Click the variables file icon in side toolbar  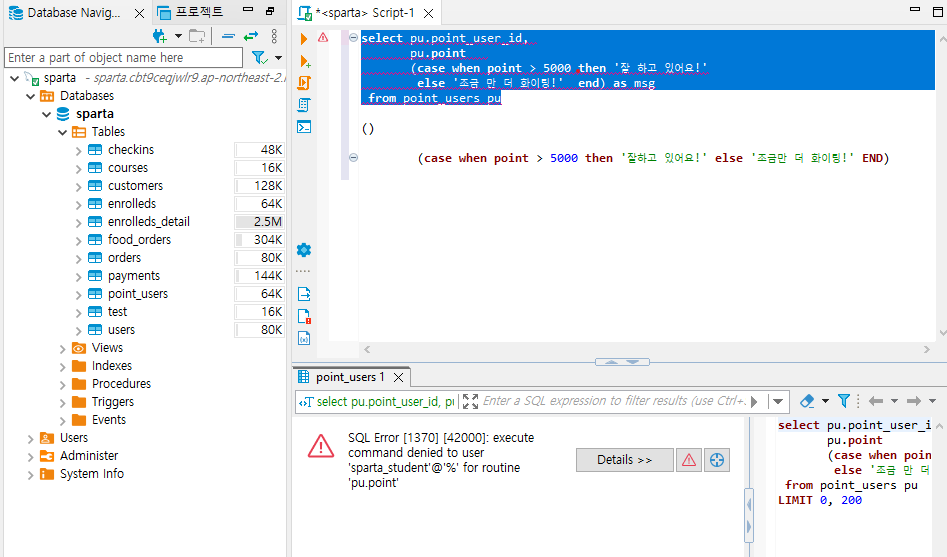point(304,338)
